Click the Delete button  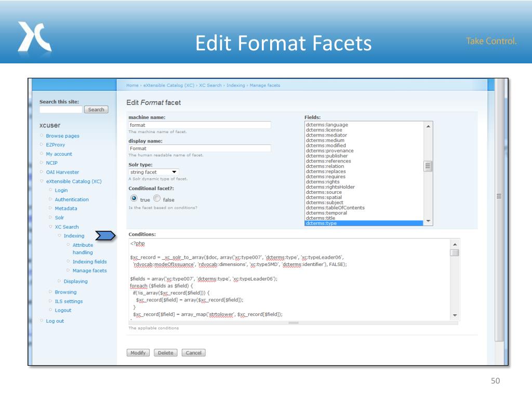coord(165,353)
